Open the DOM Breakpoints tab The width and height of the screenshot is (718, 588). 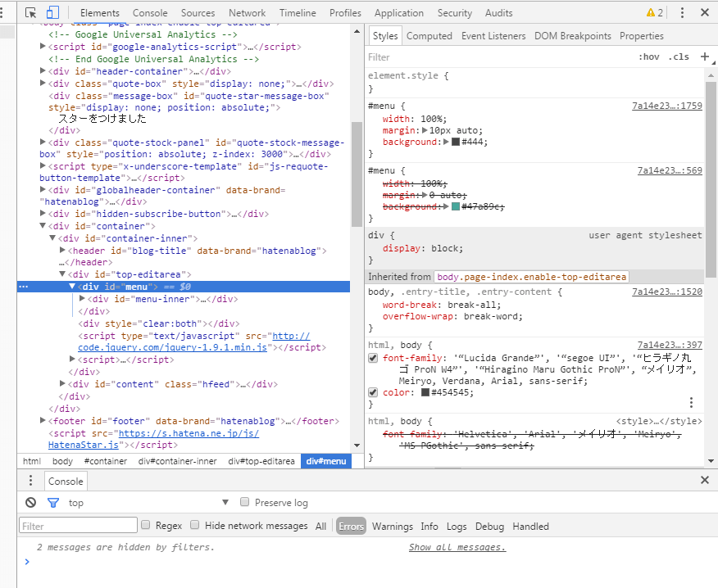[x=572, y=36]
